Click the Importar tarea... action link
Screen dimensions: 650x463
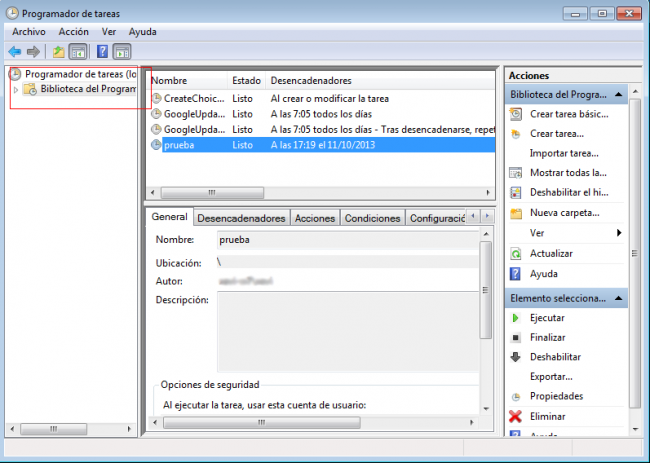(x=564, y=153)
